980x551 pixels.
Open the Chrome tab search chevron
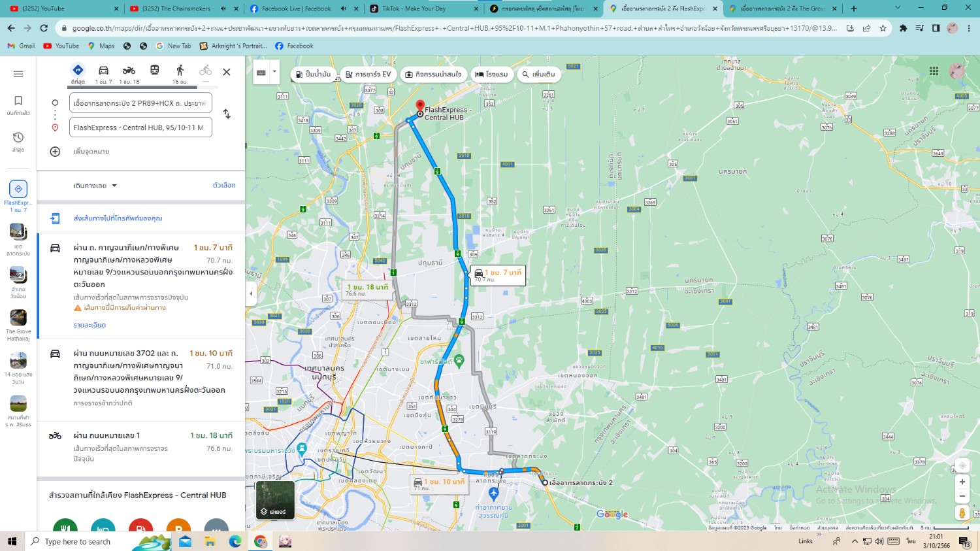click(x=897, y=8)
